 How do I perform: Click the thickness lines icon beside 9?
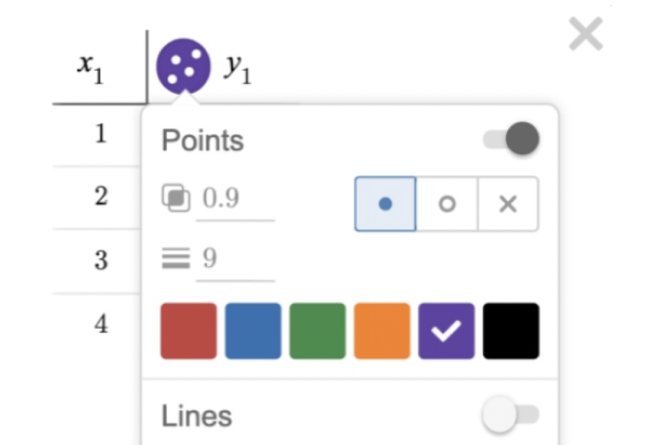[175, 260]
